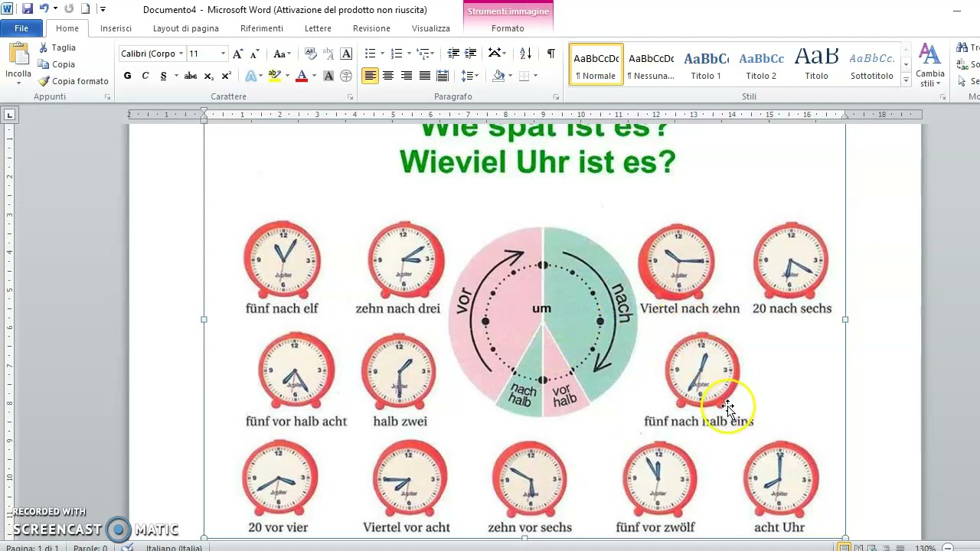Click the Undo arrow icon
The image size is (980, 551).
click(x=44, y=9)
